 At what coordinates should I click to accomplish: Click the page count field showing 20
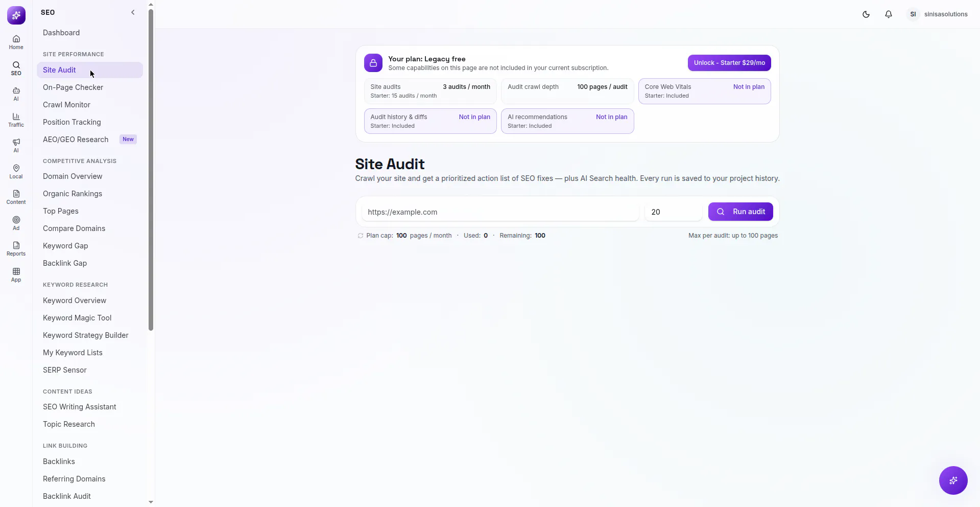click(x=674, y=212)
